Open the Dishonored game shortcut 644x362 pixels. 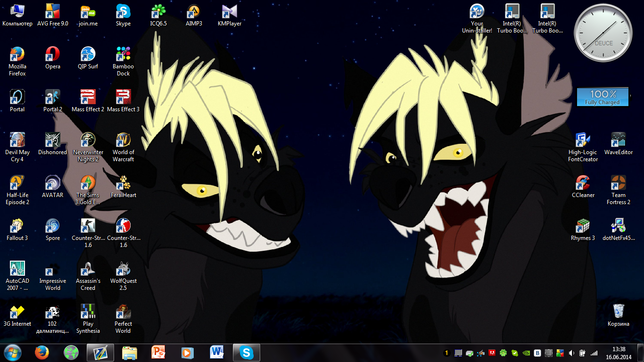coord(53,144)
